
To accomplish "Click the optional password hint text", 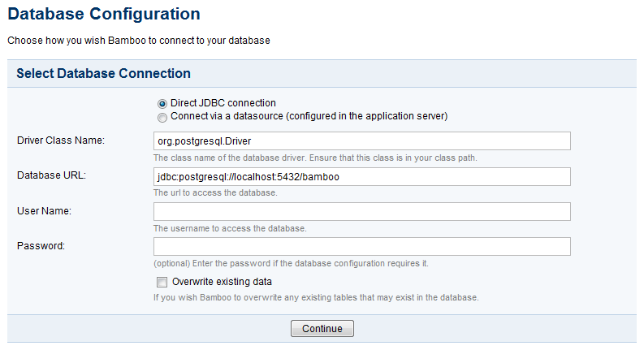I will 291,263.
